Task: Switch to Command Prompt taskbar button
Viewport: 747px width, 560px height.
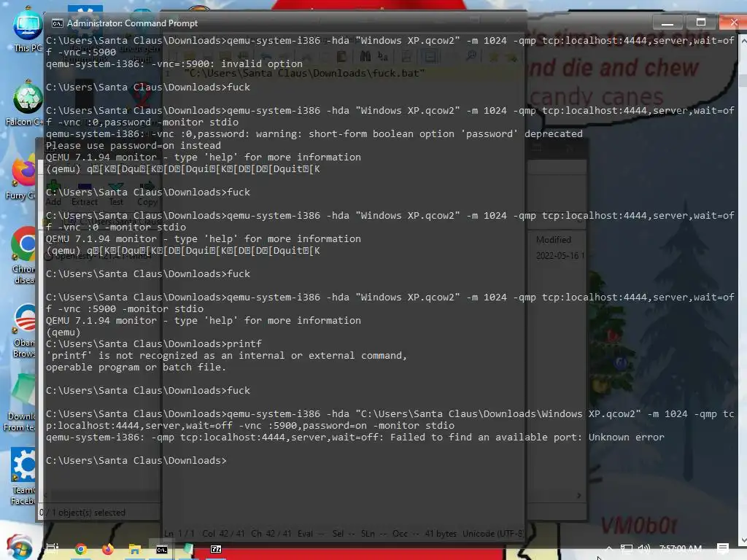Action: [162, 549]
